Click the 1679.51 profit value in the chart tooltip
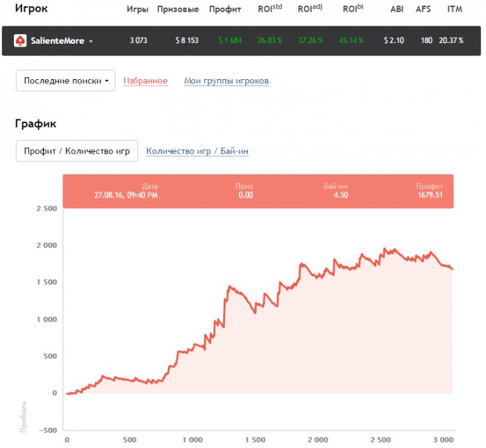This screenshot has width=486, height=448. pos(429,195)
